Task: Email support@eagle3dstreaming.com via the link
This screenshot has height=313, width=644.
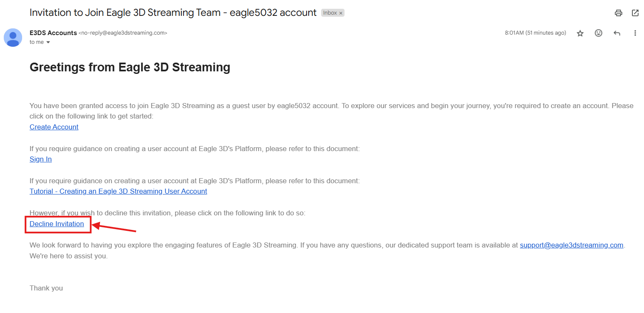Action: 571,245
